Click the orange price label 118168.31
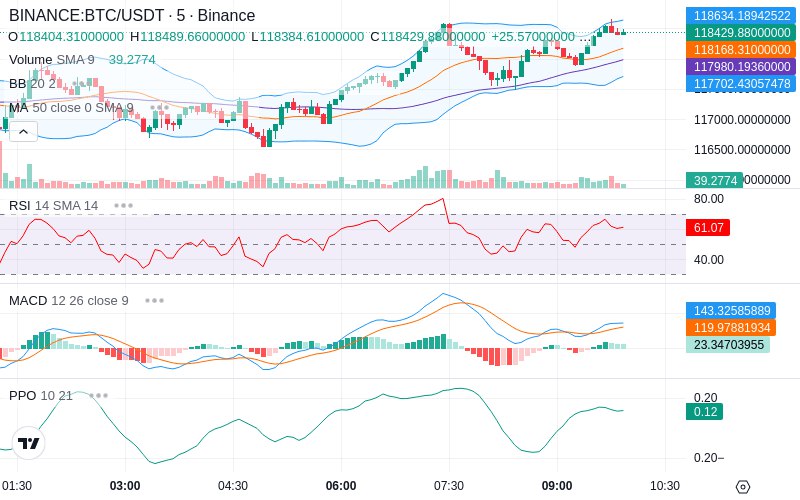The height and width of the screenshot is (500, 800). (x=741, y=49)
